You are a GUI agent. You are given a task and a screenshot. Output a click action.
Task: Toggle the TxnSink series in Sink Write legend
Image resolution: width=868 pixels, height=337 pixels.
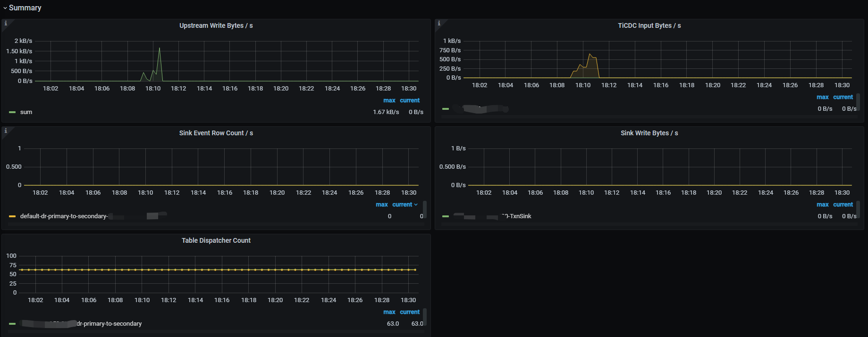coord(491,216)
